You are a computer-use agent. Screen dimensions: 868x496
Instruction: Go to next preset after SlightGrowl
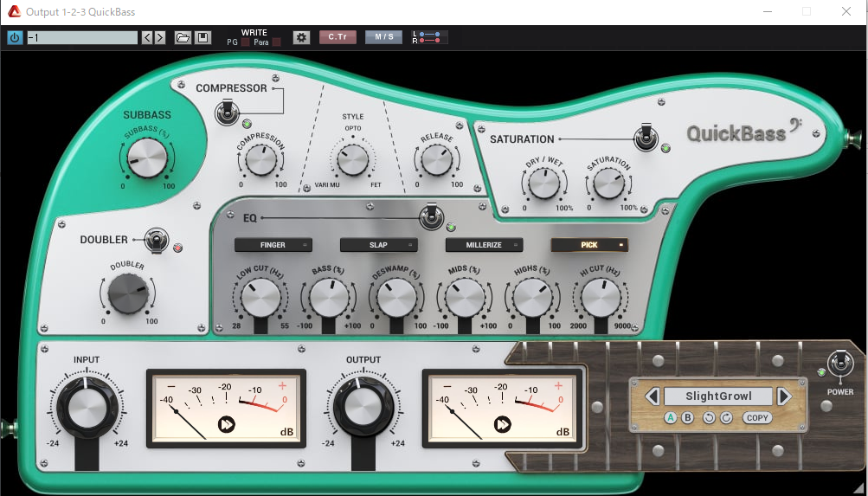tap(784, 396)
